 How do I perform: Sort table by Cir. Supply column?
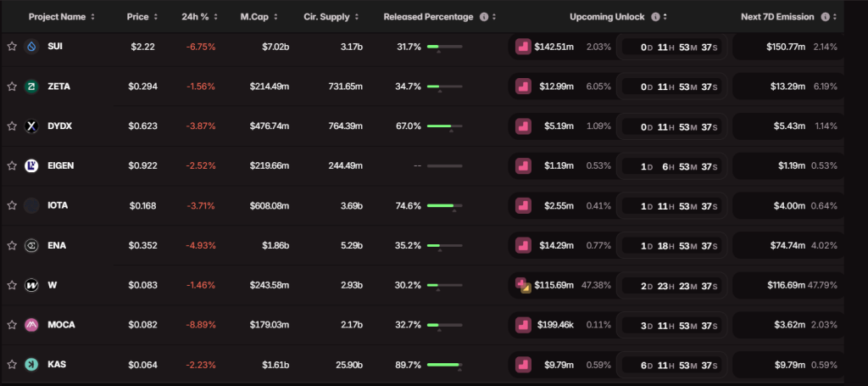331,17
